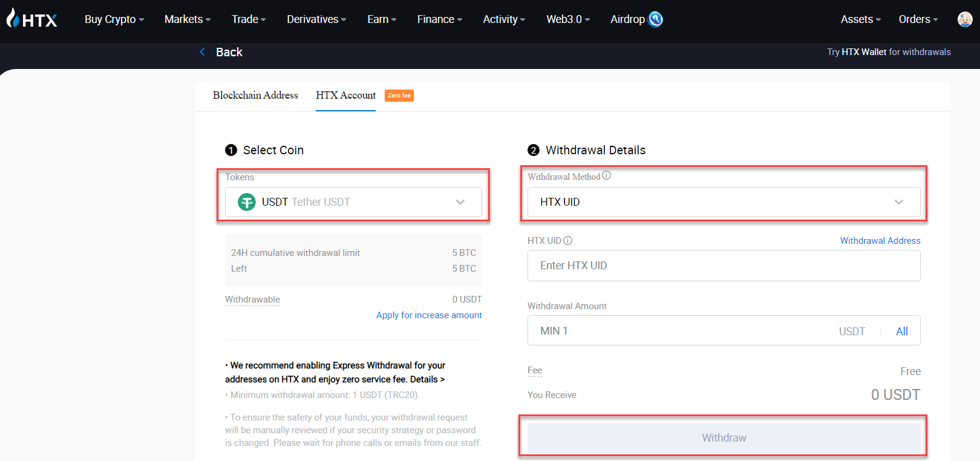Image resolution: width=980 pixels, height=461 pixels.
Task: Click the 24H cumulative withdrawal limit text
Action: [295, 253]
